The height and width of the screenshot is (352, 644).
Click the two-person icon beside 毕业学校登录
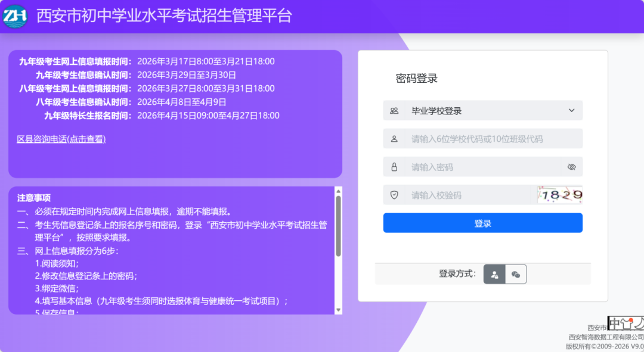(x=394, y=111)
